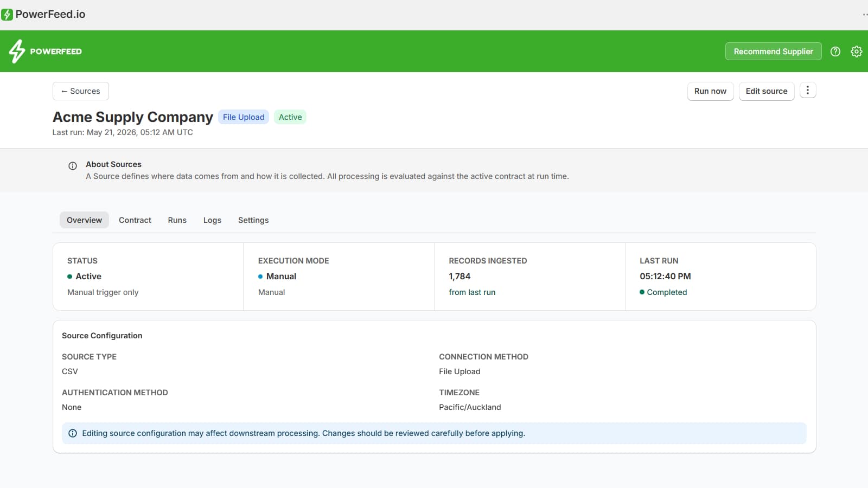This screenshot has width=868, height=488.
Task: Click the Acme Supply Company heading
Action: (x=133, y=117)
